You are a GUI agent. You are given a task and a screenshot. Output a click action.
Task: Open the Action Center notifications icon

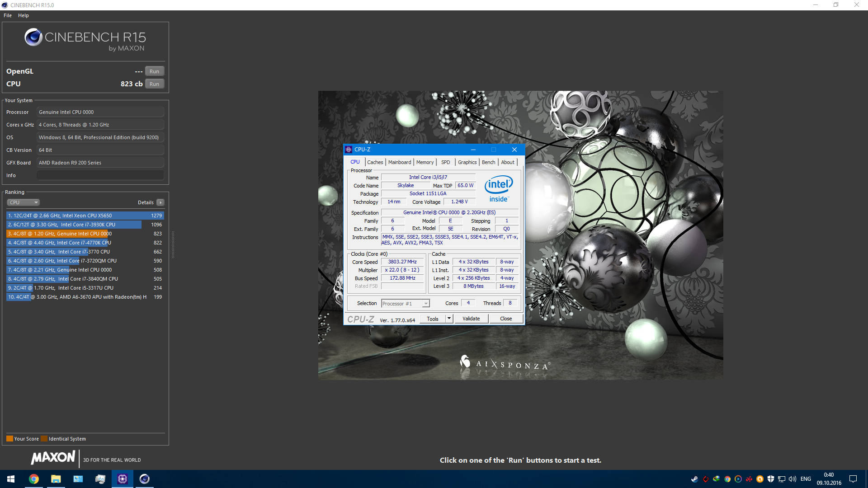853,479
